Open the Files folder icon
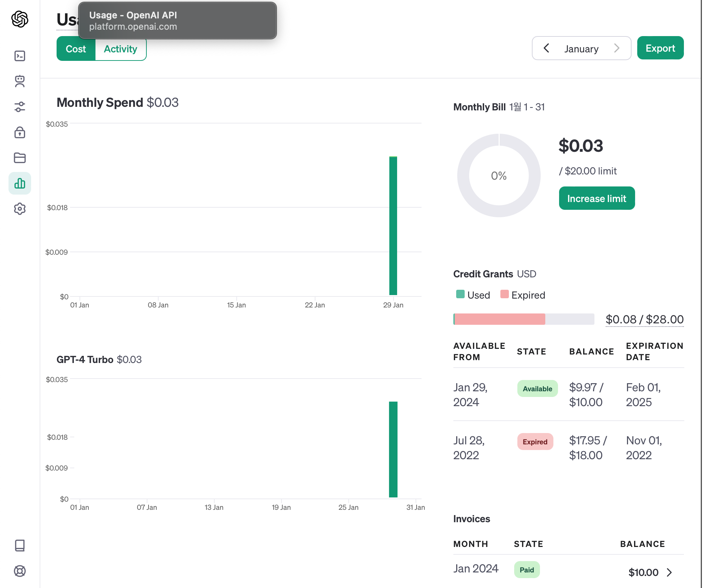The width and height of the screenshot is (703, 588). pos(20,158)
